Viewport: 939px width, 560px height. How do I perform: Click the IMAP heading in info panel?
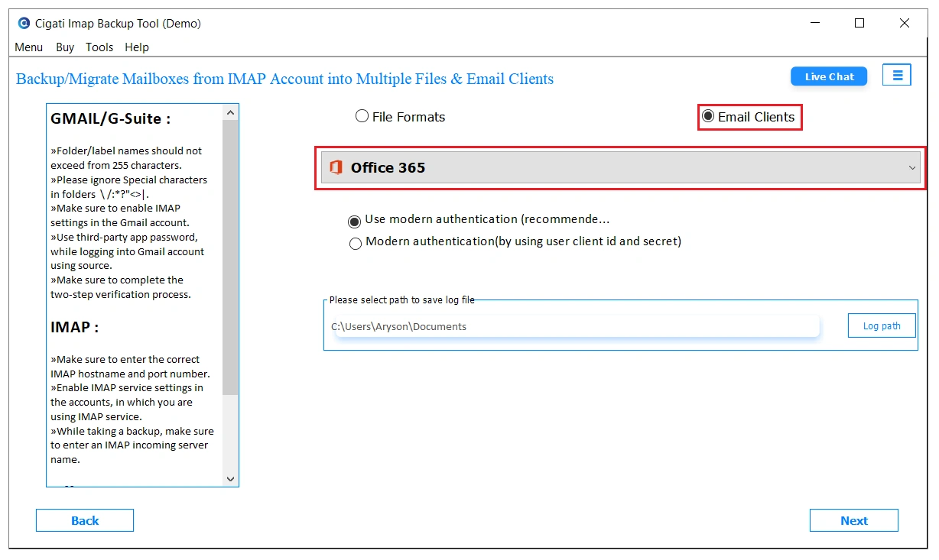75,327
